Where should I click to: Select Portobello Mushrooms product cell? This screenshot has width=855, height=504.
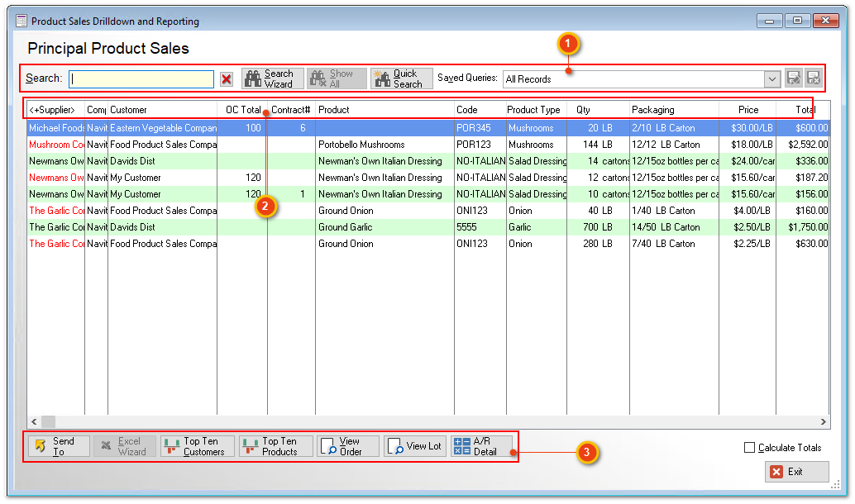click(385, 145)
